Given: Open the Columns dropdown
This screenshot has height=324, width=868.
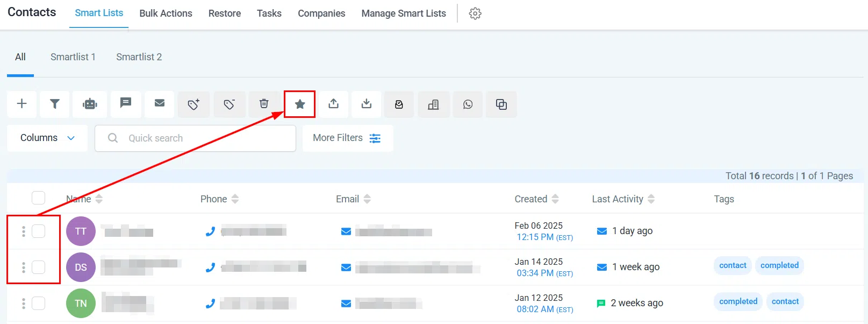Looking at the screenshot, I should tap(47, 138).
